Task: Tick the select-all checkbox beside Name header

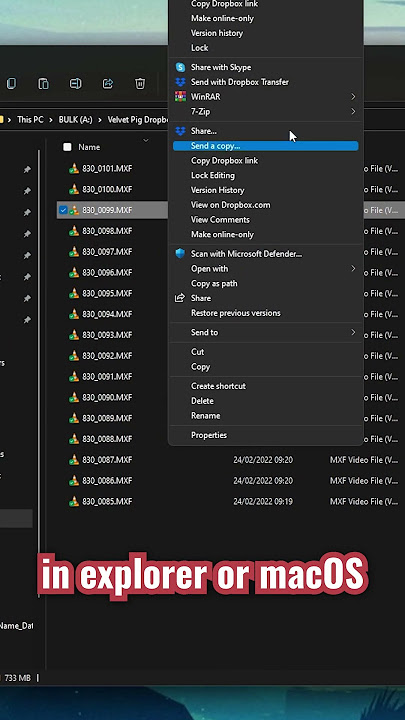Action: coord(68,147)
